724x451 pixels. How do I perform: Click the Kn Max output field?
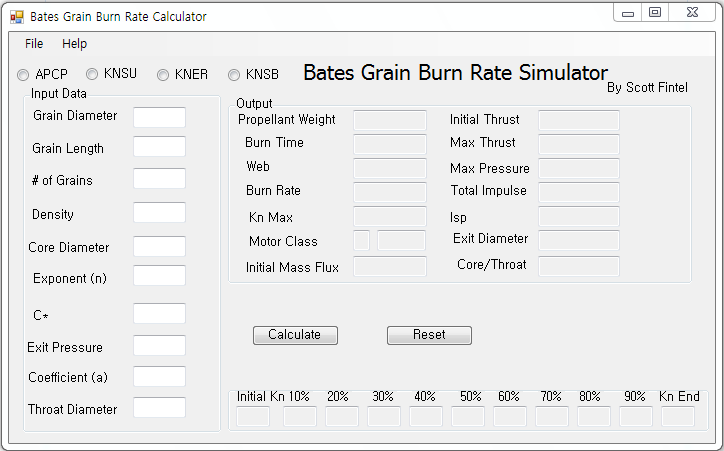coord(390,216)
